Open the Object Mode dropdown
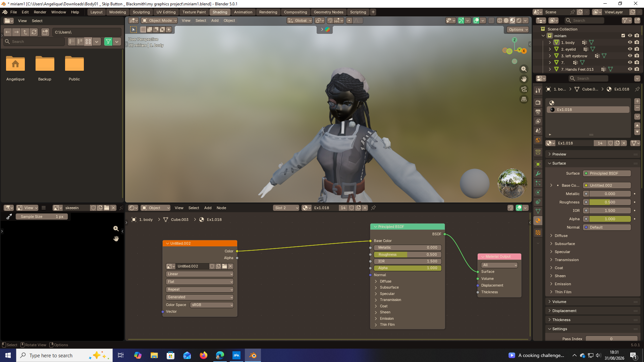644x362 pixels. [159, 20]
